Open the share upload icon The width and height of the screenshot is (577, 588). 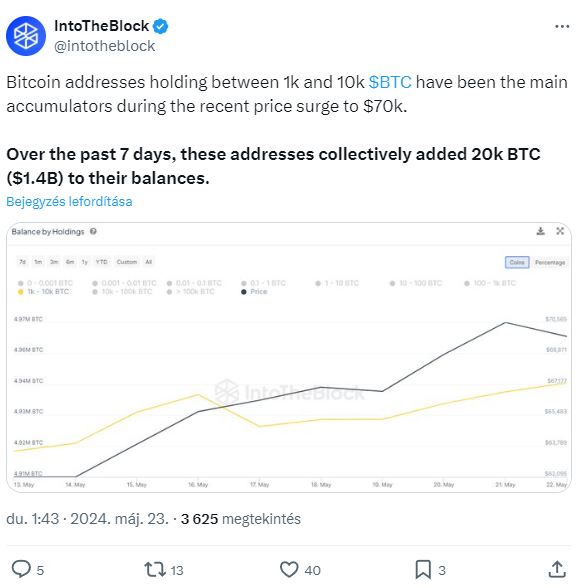point(557,569)
